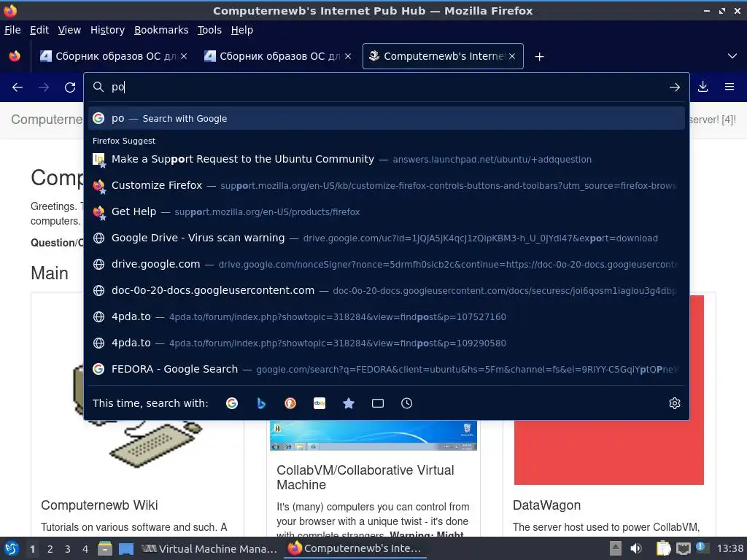The height and width of the screenshot is (560, 747).
Task: Open the Edit menu
Action: point(39,30)
